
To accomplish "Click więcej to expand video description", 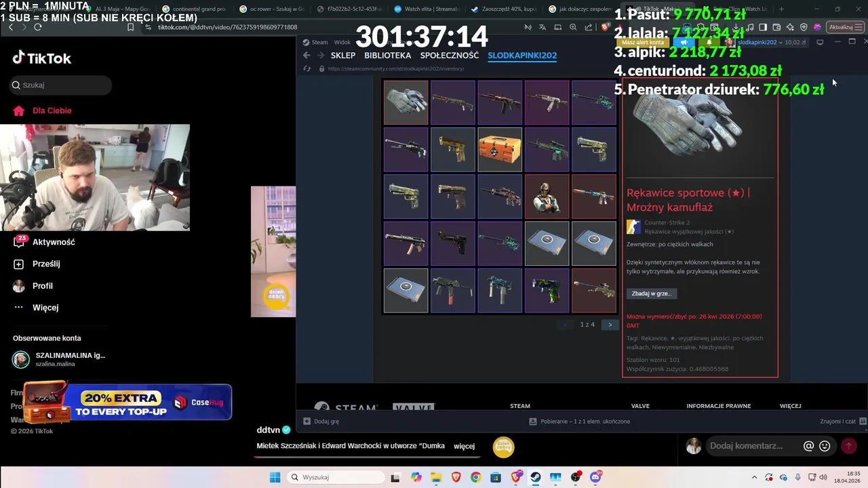I will pyautogui.click(x=465, y=446).
